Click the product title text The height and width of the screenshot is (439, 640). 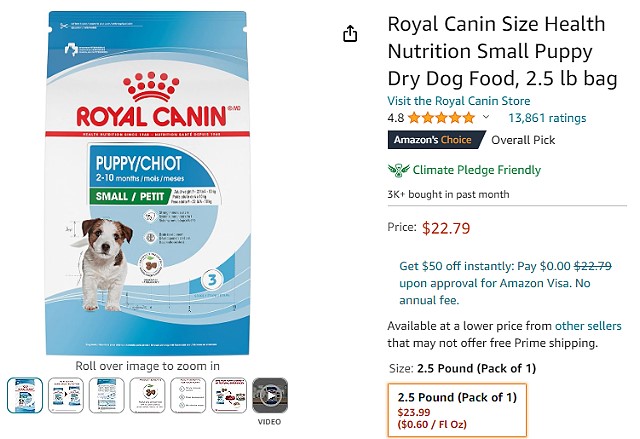502,51
